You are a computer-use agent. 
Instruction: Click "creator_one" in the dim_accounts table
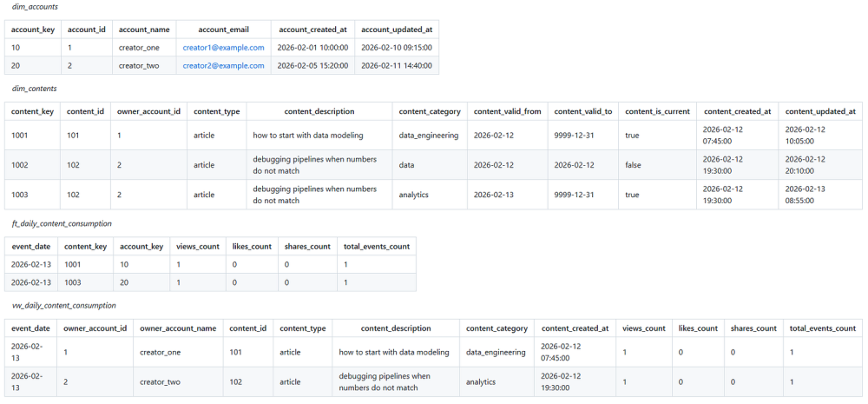[138, 48]
